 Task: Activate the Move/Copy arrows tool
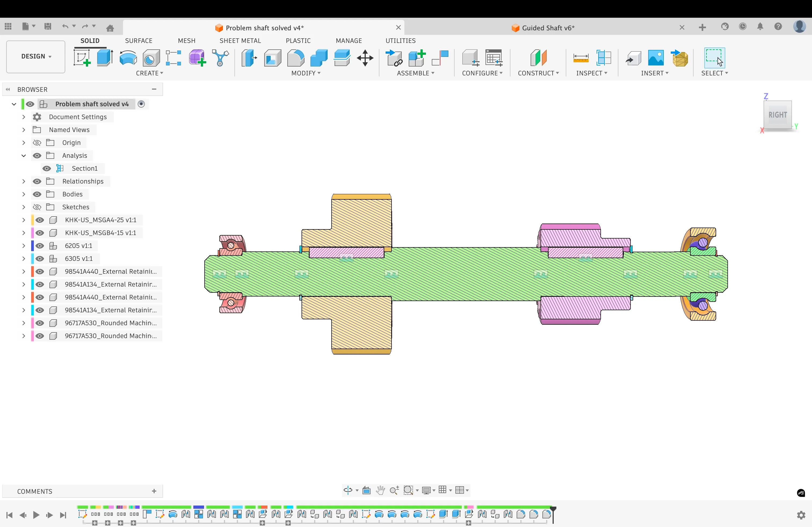365,58
